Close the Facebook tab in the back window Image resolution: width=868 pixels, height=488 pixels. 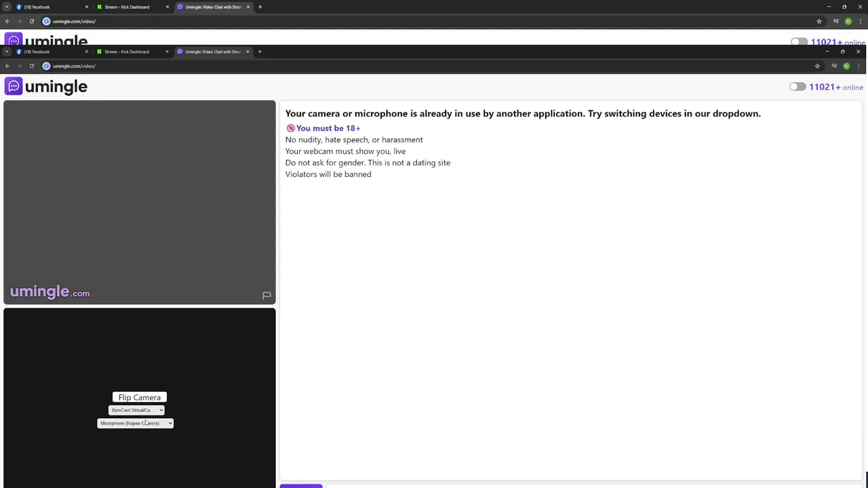point(87,7)
